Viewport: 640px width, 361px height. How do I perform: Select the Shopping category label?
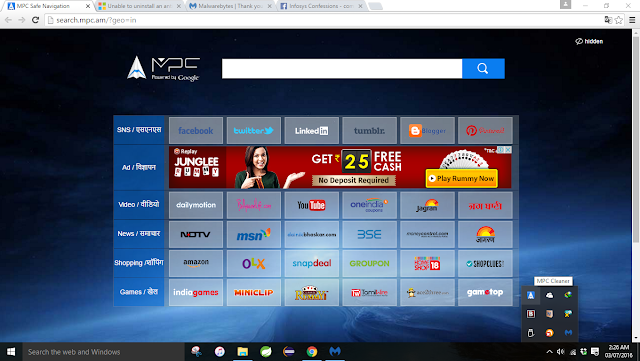point(139,263)
